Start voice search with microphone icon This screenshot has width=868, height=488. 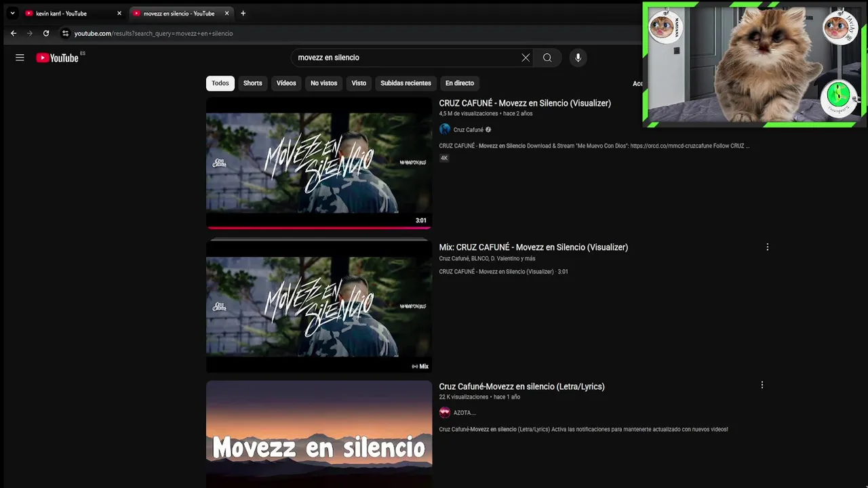point(578,58)
